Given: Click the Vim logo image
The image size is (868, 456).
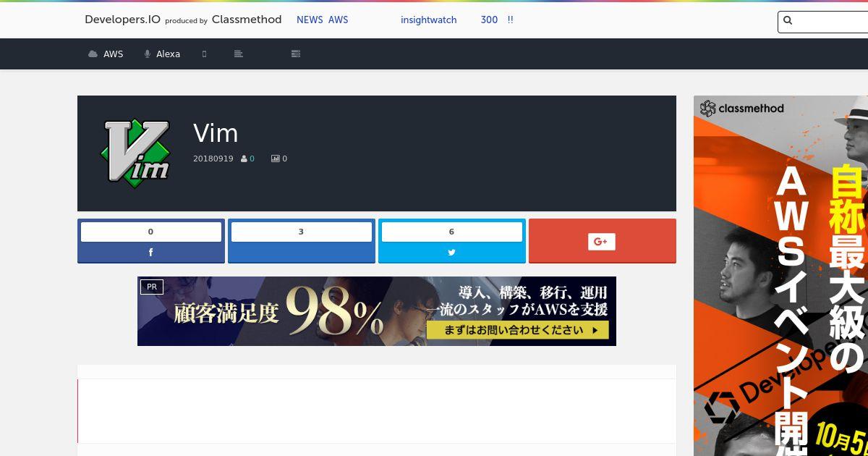Looking at the screenshot, I should coord(135,153).
